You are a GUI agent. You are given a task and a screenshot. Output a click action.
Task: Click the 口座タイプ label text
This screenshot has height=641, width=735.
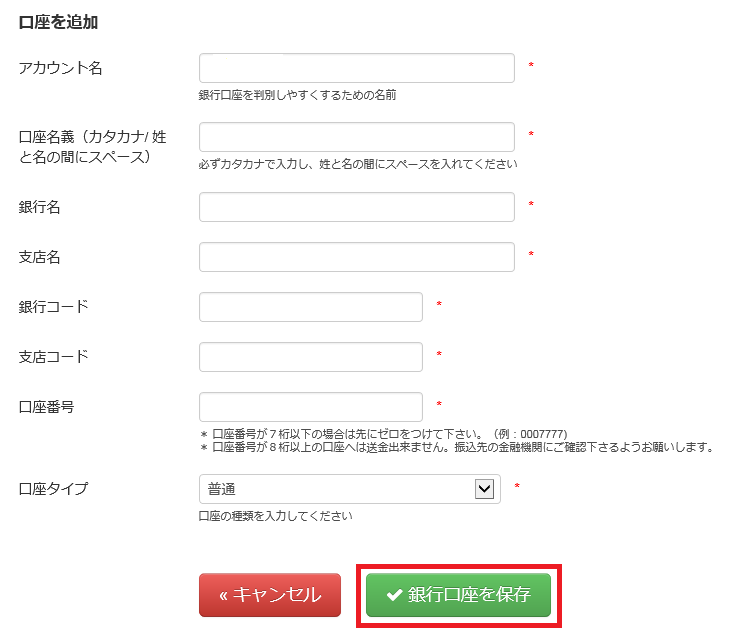(54, 489)
